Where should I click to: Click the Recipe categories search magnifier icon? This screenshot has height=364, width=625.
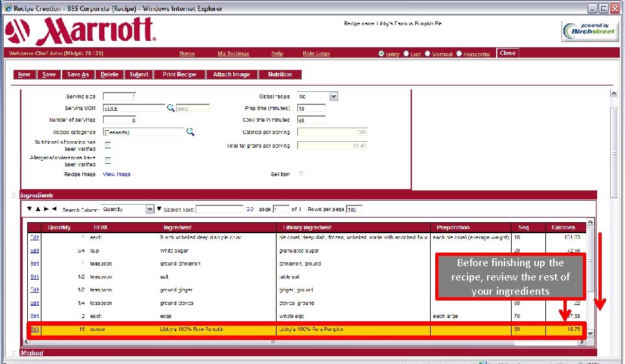coord(190,131)
